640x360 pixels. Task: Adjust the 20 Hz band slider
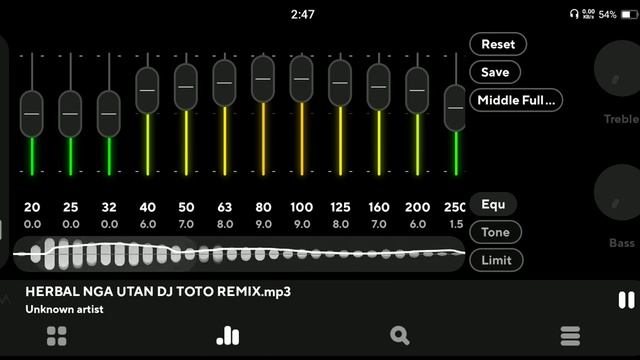coord(32,114)
